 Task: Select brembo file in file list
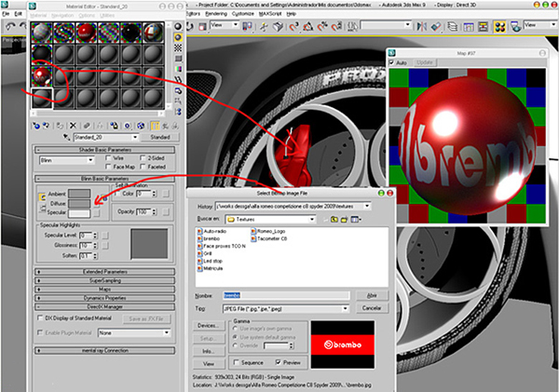(209, 238)
